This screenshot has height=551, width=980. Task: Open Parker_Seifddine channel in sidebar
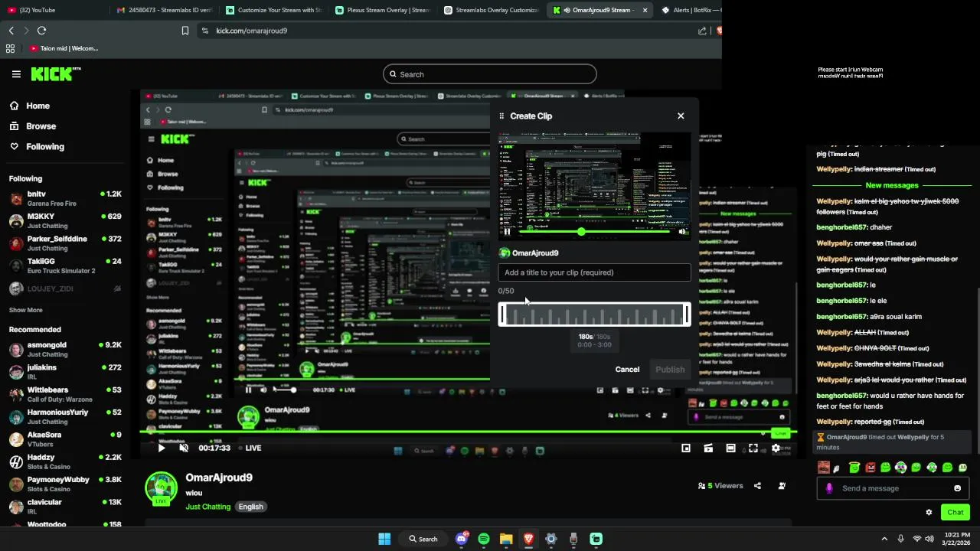pyautogui.click(x=65, y=243)
